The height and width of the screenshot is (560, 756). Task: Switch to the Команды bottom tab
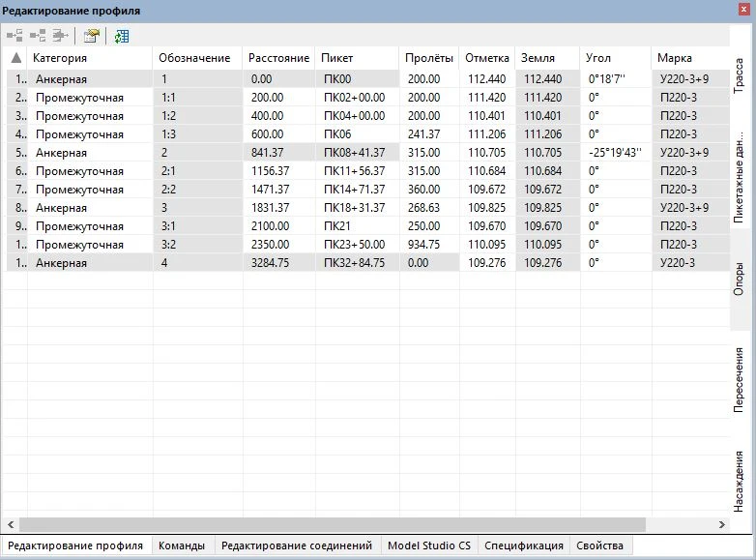(182, 545)
